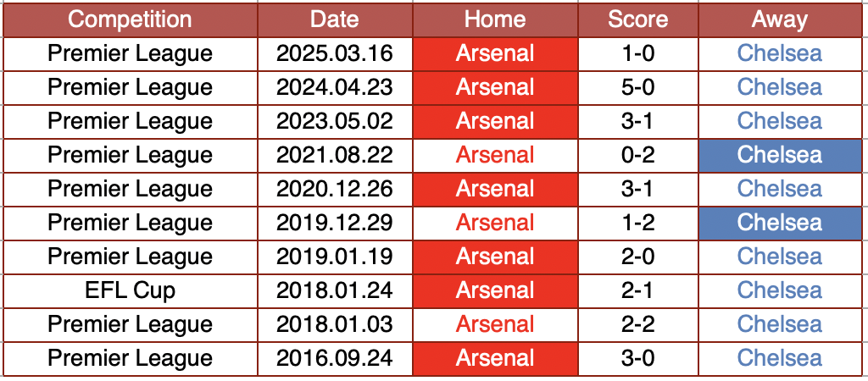Viewport: 868px width, 381px height.
Task: Click the Date column header
Action: 334,19
